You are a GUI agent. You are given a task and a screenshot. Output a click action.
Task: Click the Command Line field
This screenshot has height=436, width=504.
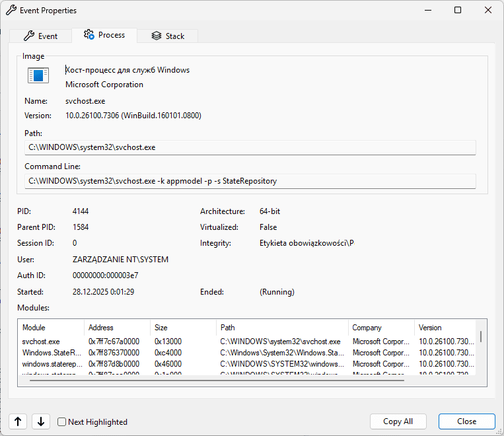[x=250, y=181]
